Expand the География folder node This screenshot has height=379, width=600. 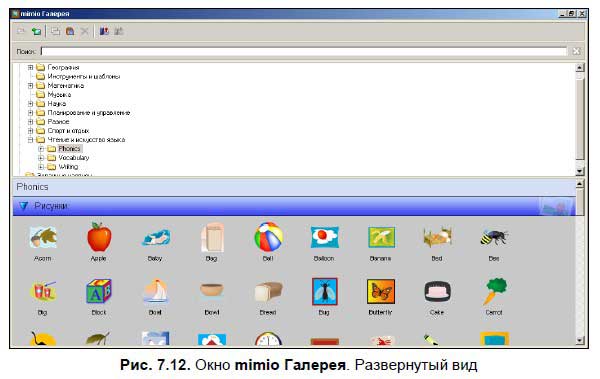[x=31, y=67]
